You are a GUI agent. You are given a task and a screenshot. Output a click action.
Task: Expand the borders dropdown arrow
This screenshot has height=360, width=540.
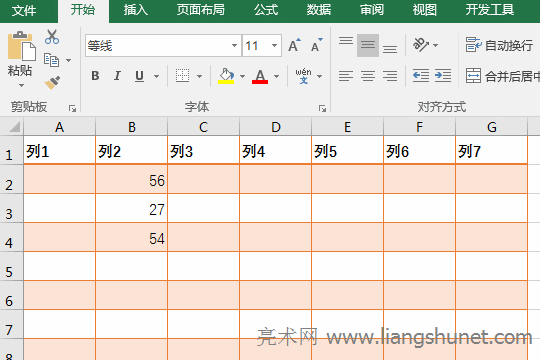pos(199,76)
